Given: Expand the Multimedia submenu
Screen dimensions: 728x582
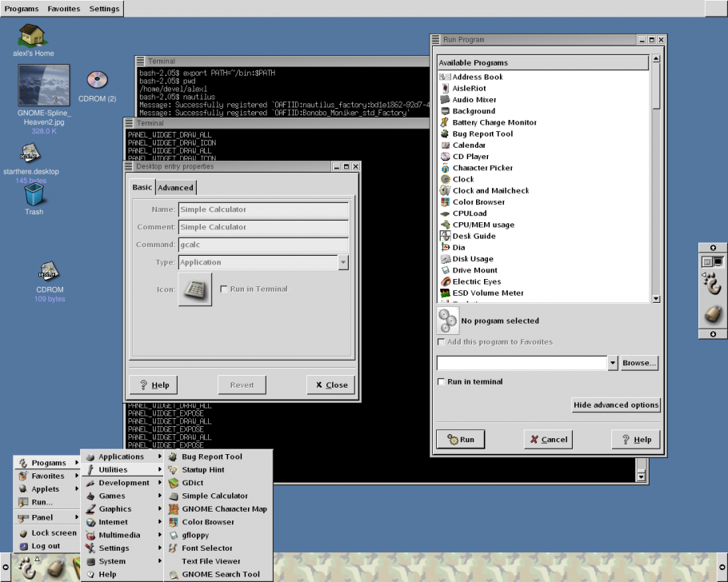Looking at the screenshot, I should (x=120, y=535).
